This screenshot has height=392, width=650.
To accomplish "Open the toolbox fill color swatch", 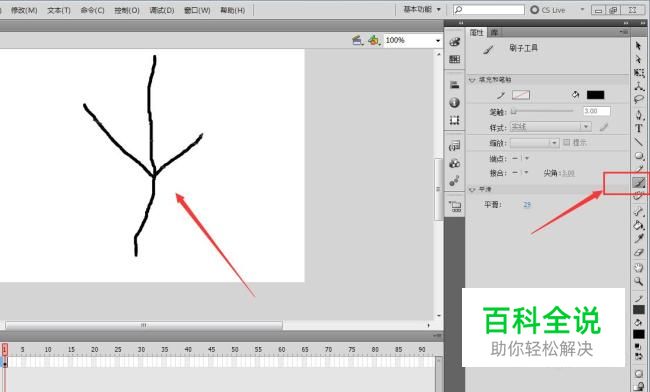I will (639, 334).
